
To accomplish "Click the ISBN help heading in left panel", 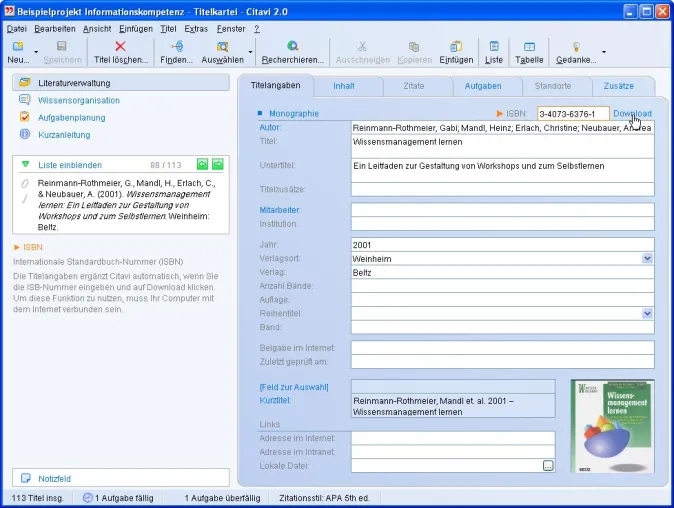I will point(33,247).
